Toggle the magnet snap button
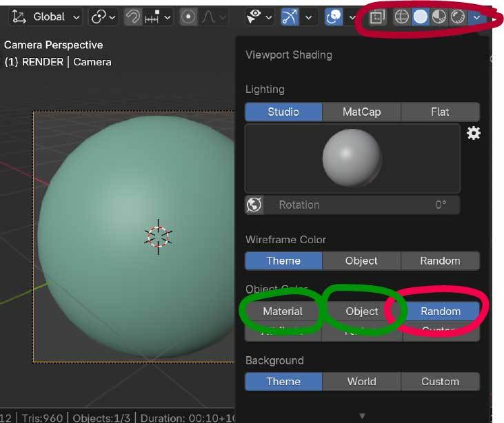 (132, 17)
